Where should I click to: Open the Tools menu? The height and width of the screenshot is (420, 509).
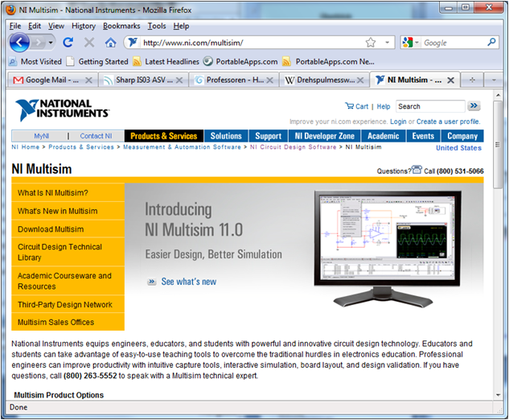pyautogui.click(x=157, y=26)
